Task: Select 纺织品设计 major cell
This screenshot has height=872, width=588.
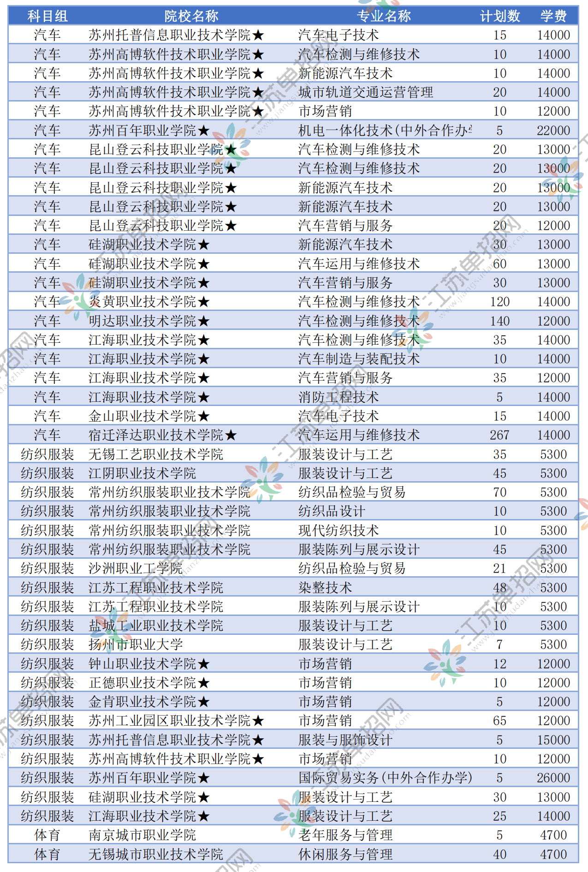Action: [332, 511]
